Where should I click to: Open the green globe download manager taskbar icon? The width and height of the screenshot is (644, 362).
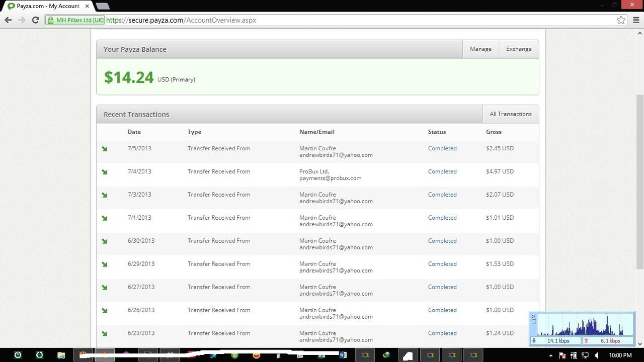[386, 355]
